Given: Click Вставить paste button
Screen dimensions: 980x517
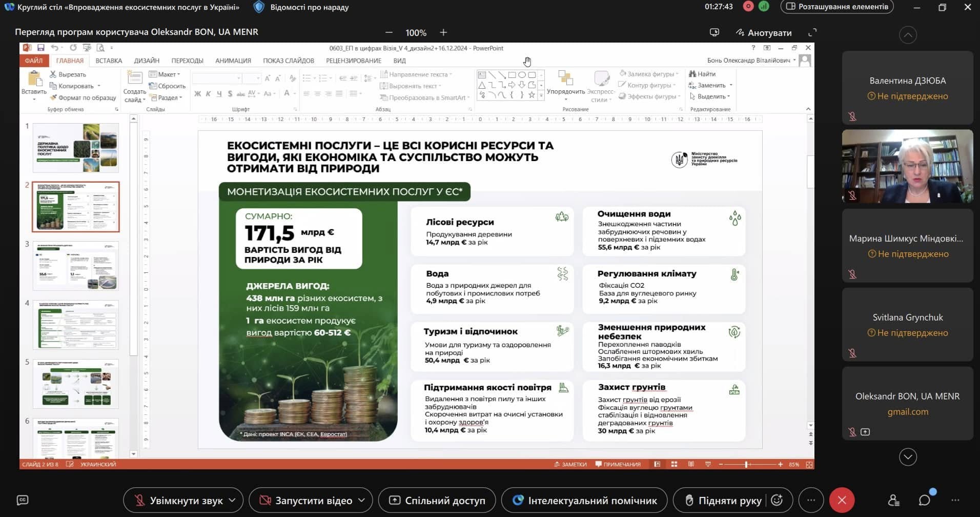Looking at the screenshot, I should click(34, 85).
